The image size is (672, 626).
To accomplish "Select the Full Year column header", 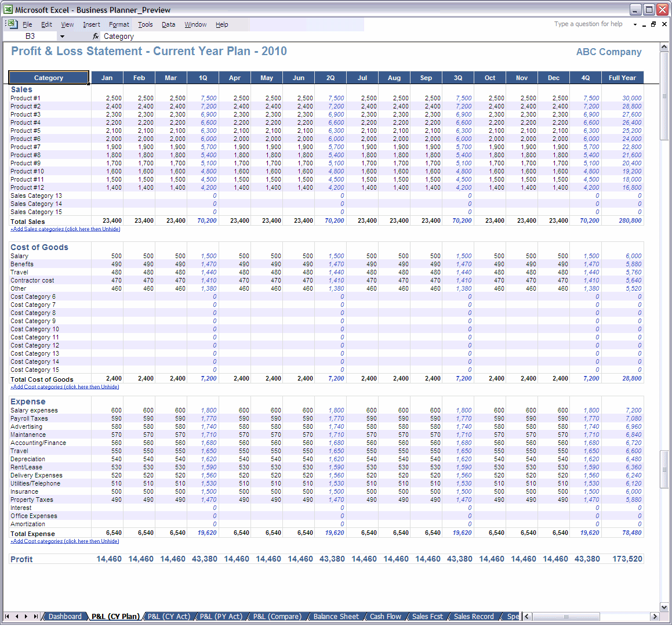I will coord(622,78).
